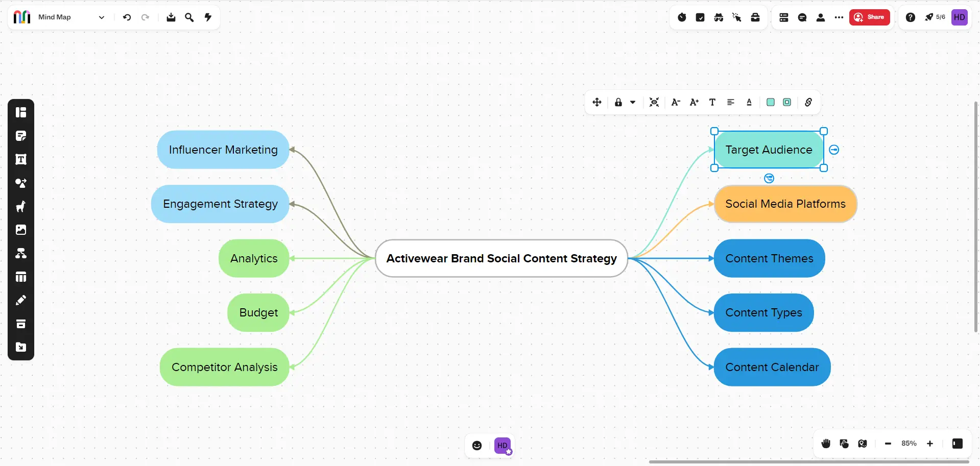The width and height of the screenshot is (980, 466).
Task: View board participants person icon
Action: [821, 17]
